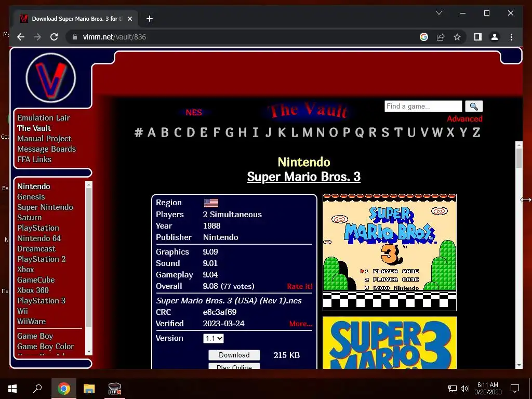Click the Vimm's Lair V logo
Image resolution: width=532 pixels, height=399 pixels.
click(51, 78)
